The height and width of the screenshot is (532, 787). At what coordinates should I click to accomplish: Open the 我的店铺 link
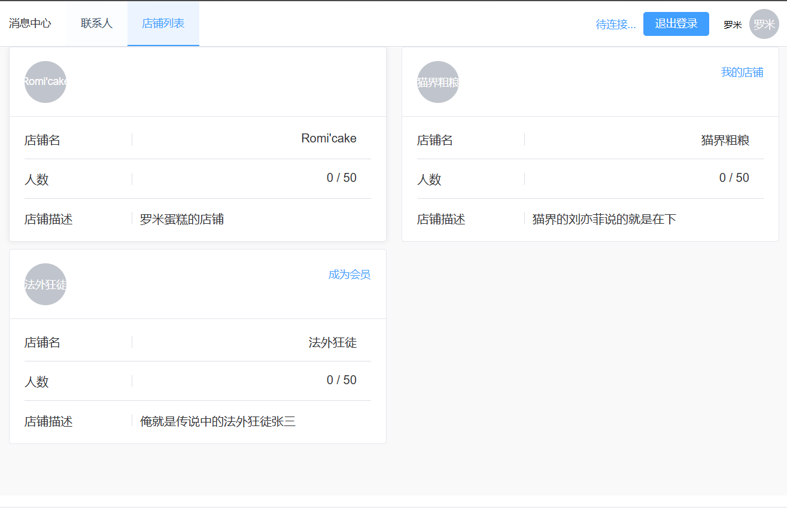[742, 72]
